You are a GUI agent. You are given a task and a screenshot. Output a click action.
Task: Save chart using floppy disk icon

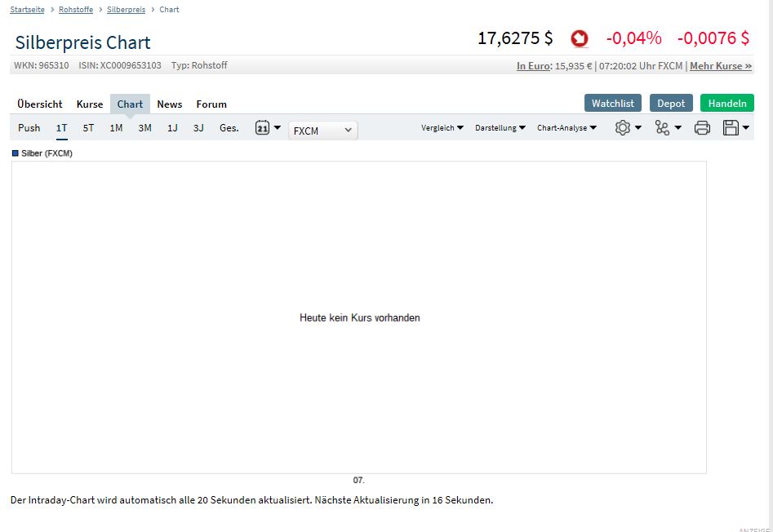pos(731,127)
